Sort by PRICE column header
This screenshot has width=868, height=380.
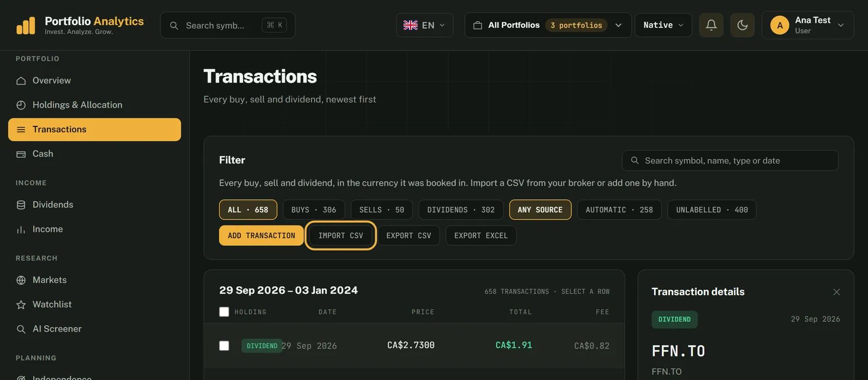(x=423, y=312)
